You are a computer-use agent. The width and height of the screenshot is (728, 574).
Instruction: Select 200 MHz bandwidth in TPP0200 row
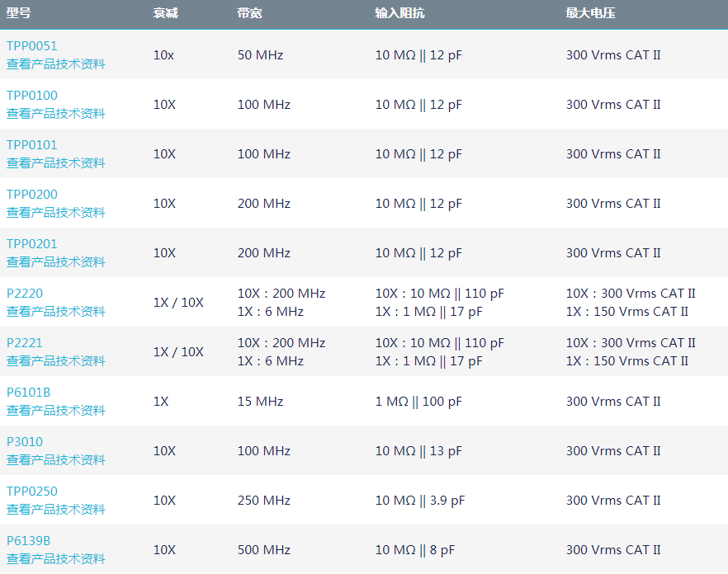click(264, 204)
